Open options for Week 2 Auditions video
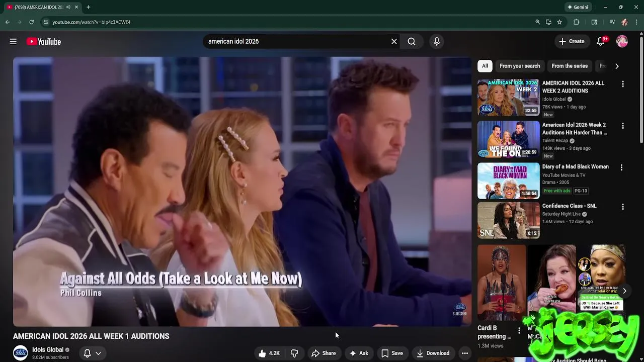 click(x=623, y=84)
